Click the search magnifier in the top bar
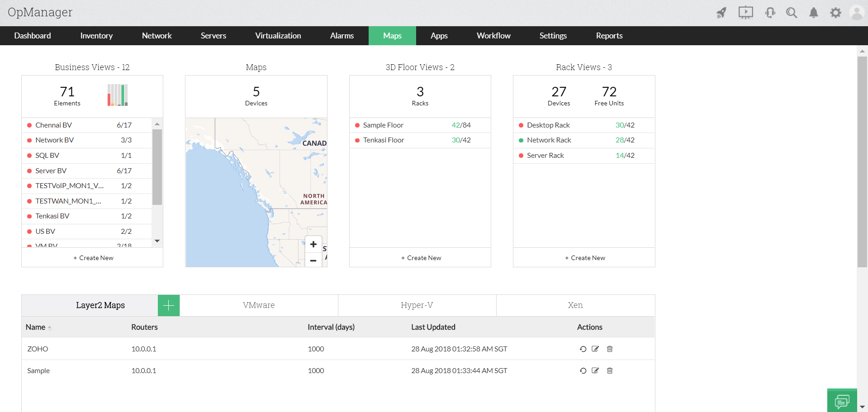868x412 pixels. coord(792,13)
